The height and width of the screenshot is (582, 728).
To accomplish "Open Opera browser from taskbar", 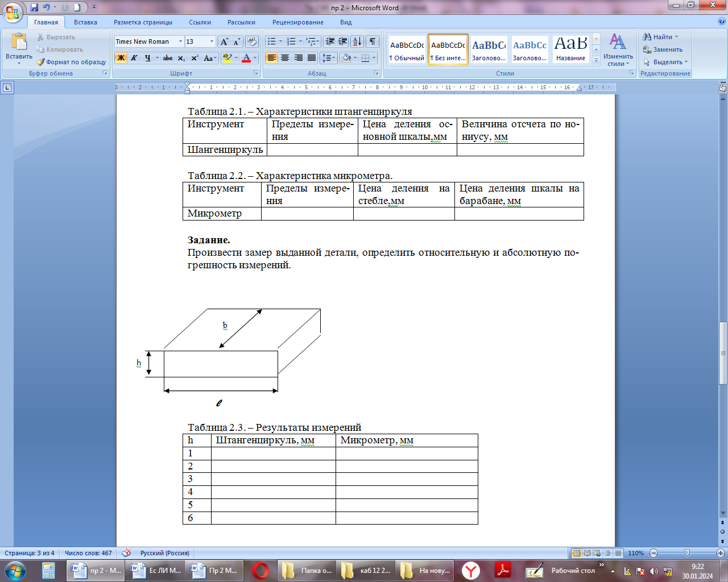I will [x=261, y=571].
